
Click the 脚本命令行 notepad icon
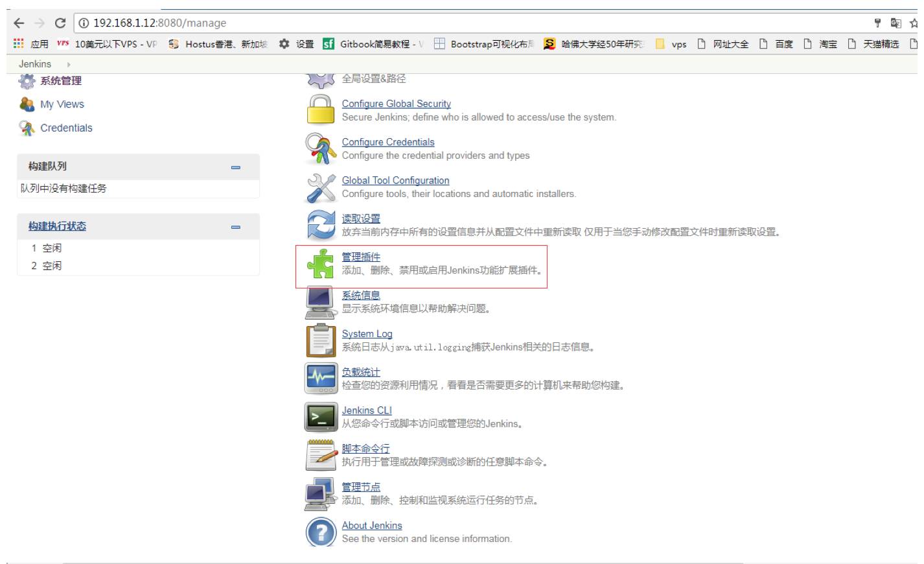320,455
